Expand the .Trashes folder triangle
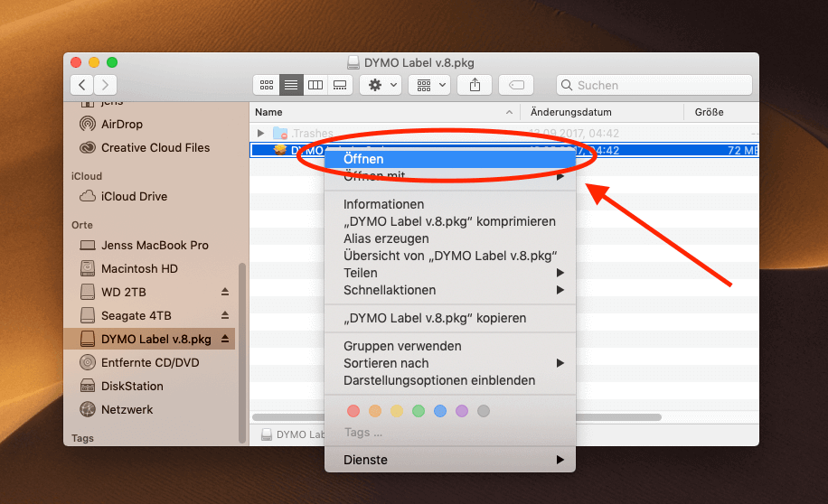 (x=260, y=133)
